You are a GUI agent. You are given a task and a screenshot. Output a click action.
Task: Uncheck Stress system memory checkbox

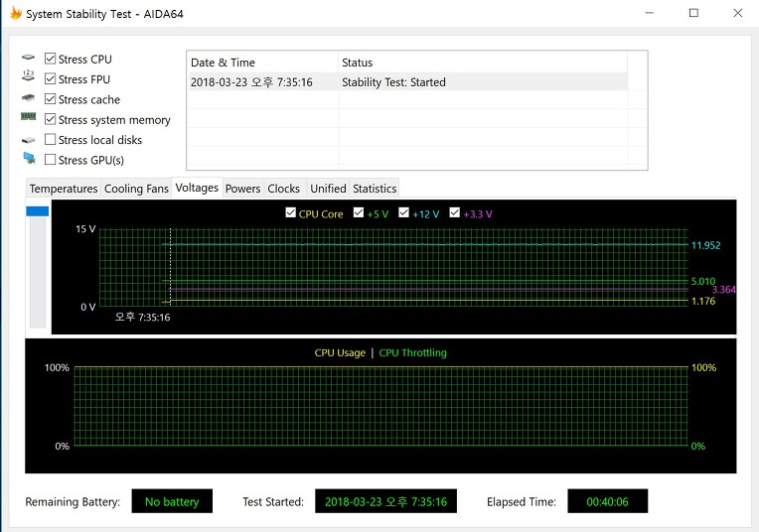pyautogui.click(x=50, y=119)
